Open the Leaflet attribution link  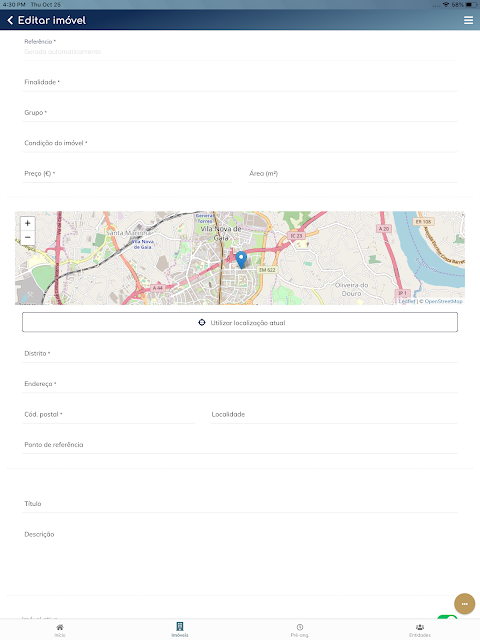(407, 301)
